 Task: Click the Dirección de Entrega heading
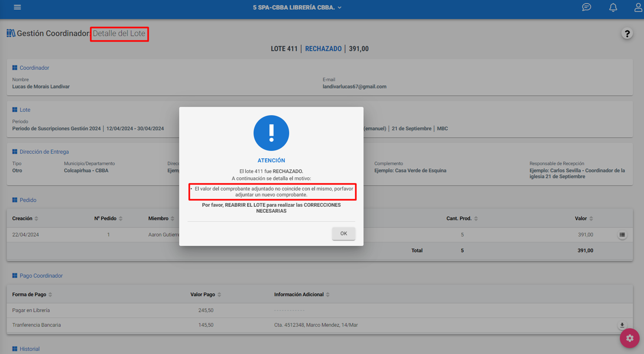(44, 152)
